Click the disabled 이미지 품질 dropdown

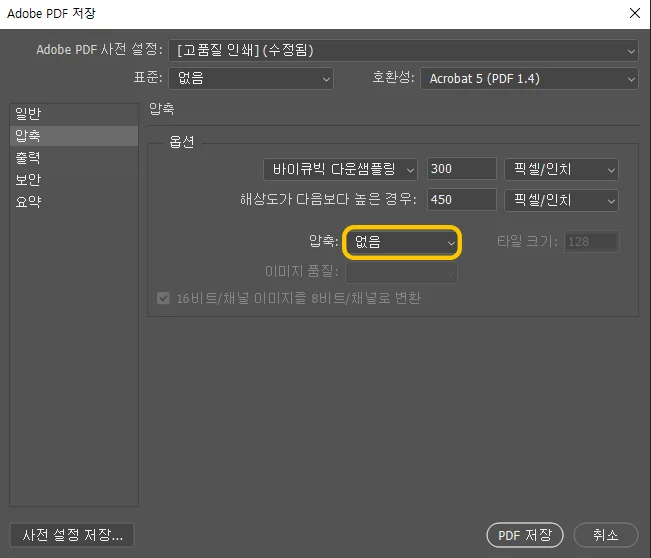pyautogui.click(x=401, y=273)
